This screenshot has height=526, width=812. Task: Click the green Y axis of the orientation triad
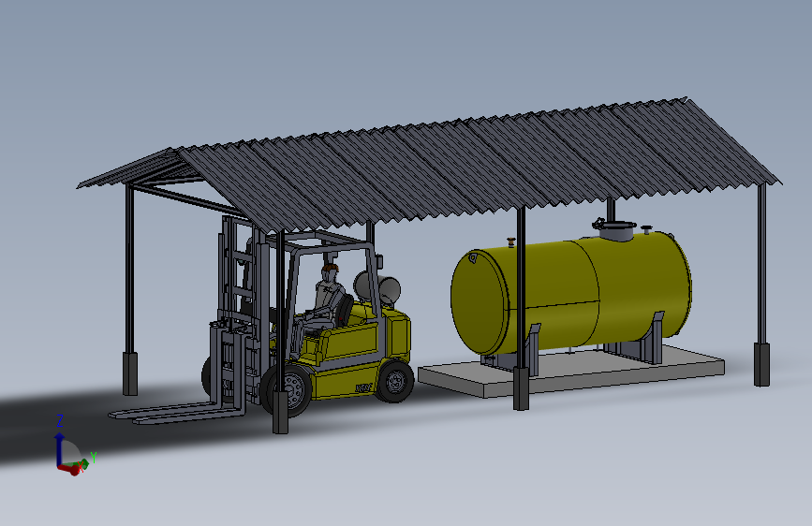(x=82, y=463)
